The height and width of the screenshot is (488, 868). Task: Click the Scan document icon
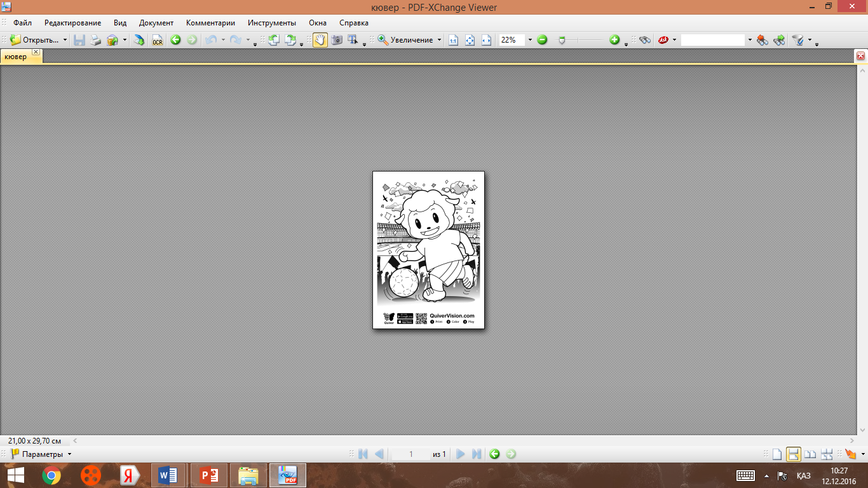[x=139, y=40]
